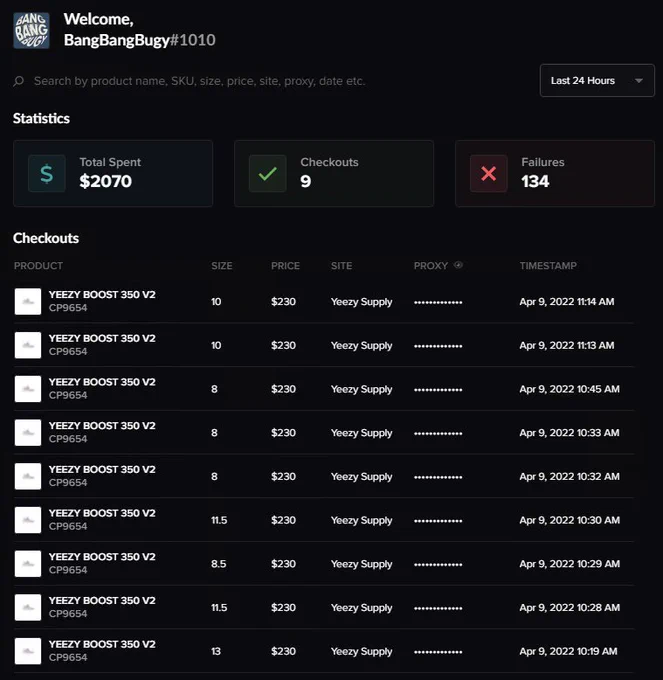
Task: Click the green checkmark Checkouts icon
Action: 268,173
